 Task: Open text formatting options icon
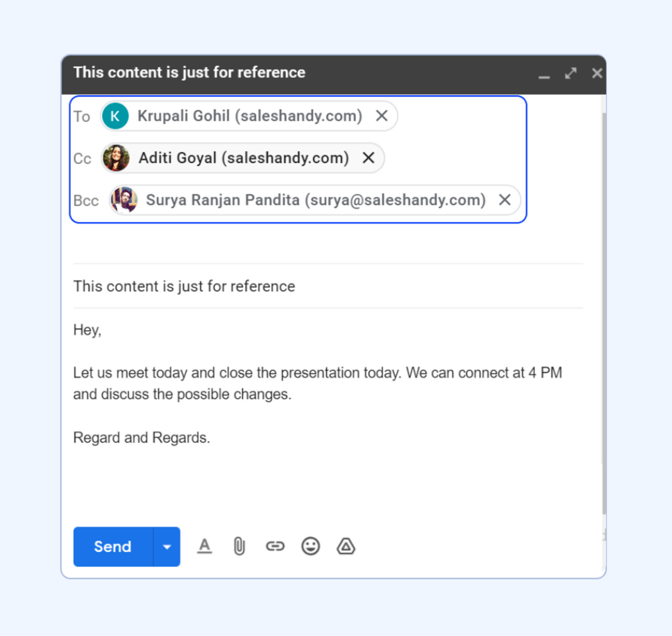click(x=205, y=546)
